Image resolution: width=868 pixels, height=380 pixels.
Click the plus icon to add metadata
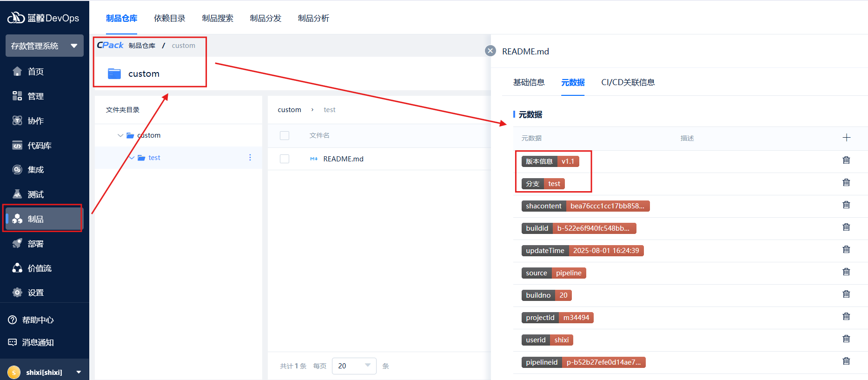click(x=846, y=138)
